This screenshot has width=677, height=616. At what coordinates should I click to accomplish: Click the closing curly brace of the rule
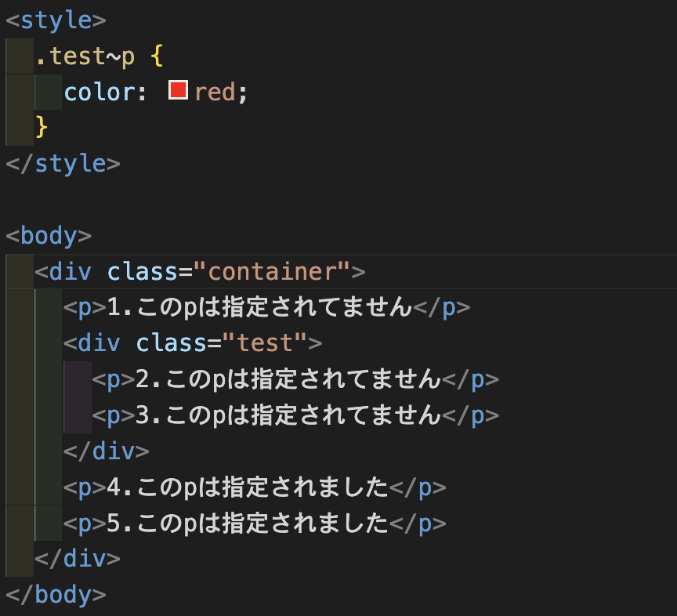(42, 128)
